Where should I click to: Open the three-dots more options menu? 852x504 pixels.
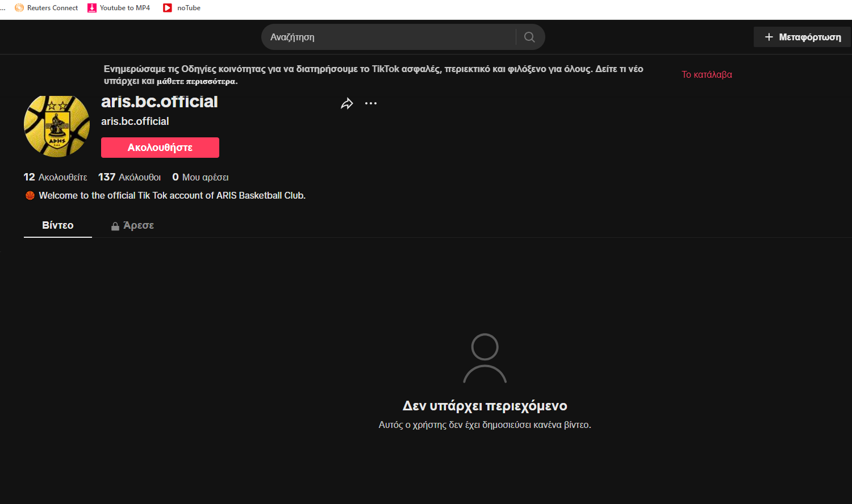(x=371, y=103)
